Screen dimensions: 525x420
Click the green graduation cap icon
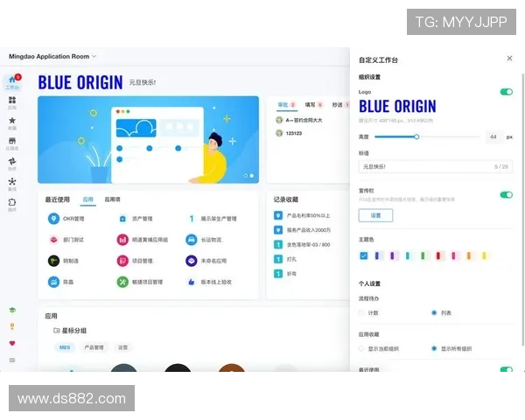[x=12, y=310]
